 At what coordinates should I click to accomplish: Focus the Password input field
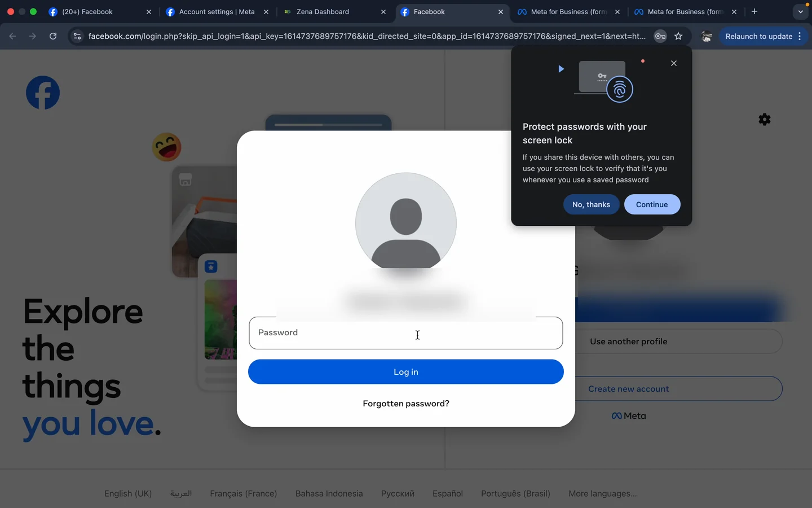(406, 333)
